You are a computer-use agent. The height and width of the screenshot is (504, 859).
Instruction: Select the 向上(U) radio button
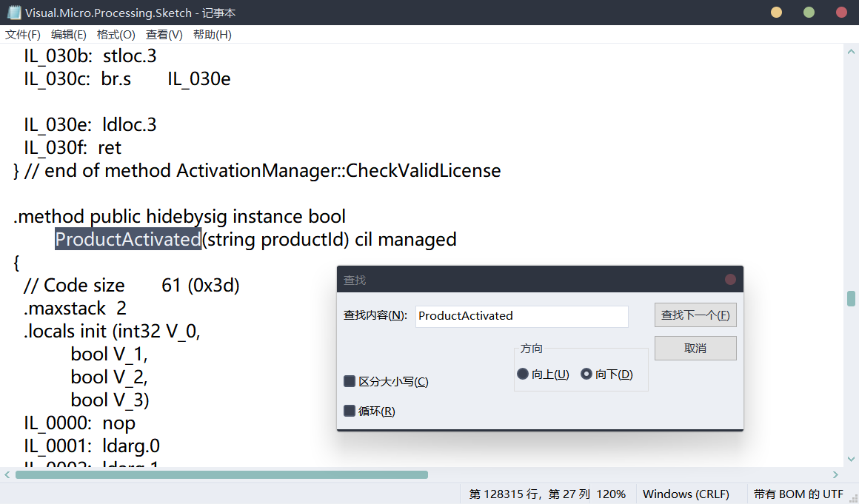(523, 374)
